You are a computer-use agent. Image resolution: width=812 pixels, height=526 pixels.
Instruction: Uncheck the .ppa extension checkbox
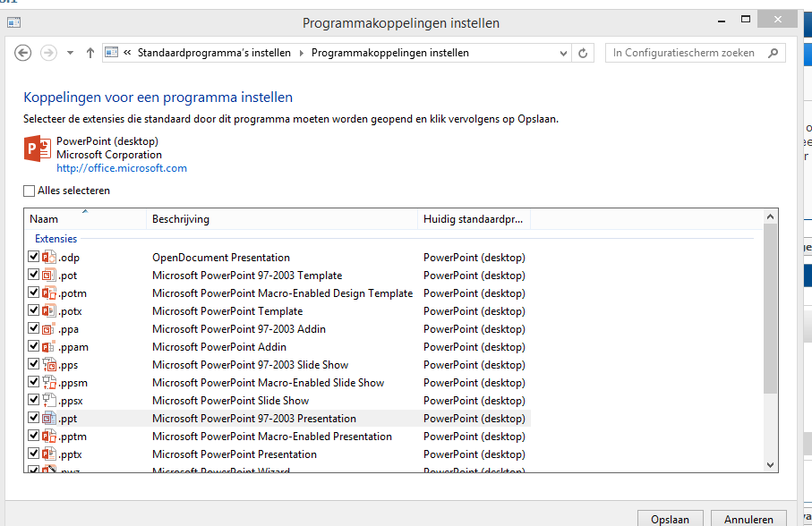pos(34,328)
